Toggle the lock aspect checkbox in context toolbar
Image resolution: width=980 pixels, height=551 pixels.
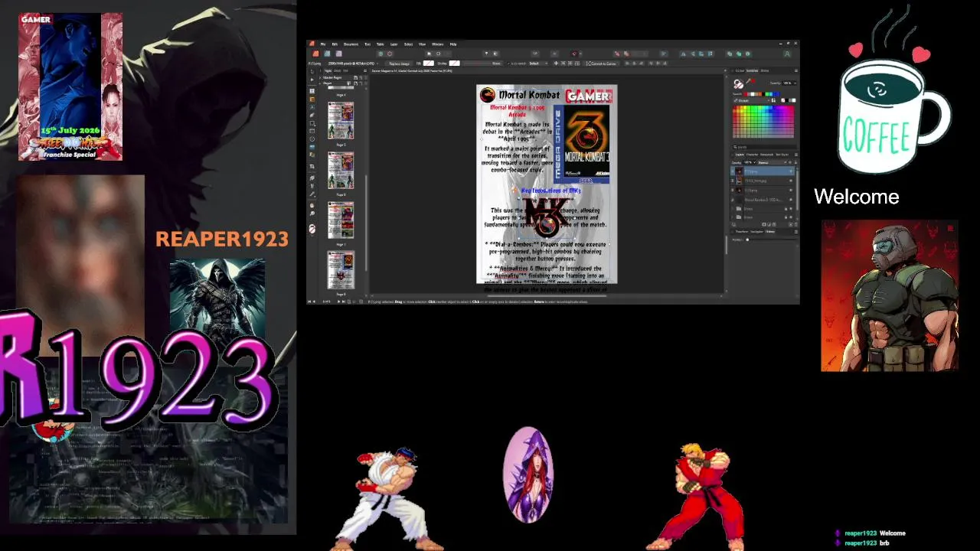(x=508, y=64)
